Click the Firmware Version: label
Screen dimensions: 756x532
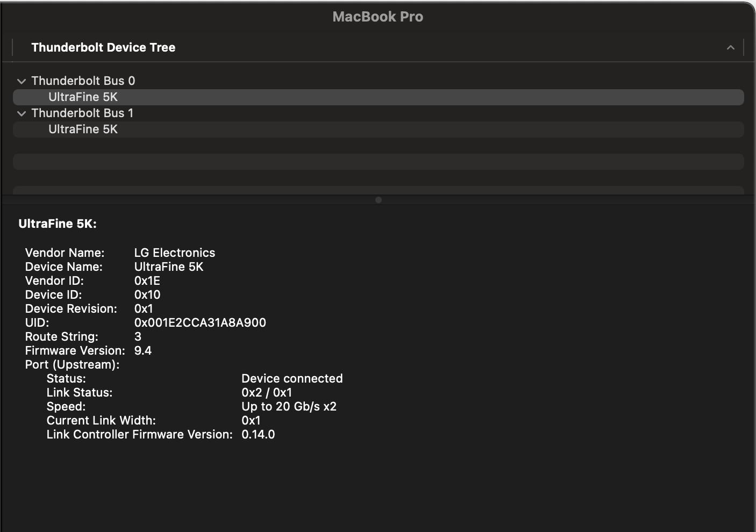click(x=75, y=350)
